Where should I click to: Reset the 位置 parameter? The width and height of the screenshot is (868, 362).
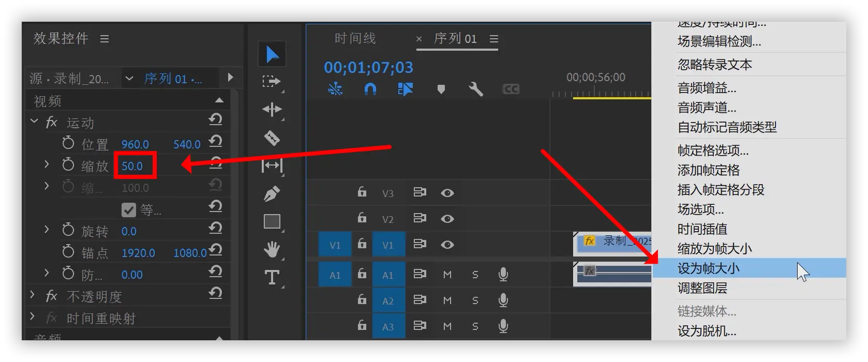216,141
